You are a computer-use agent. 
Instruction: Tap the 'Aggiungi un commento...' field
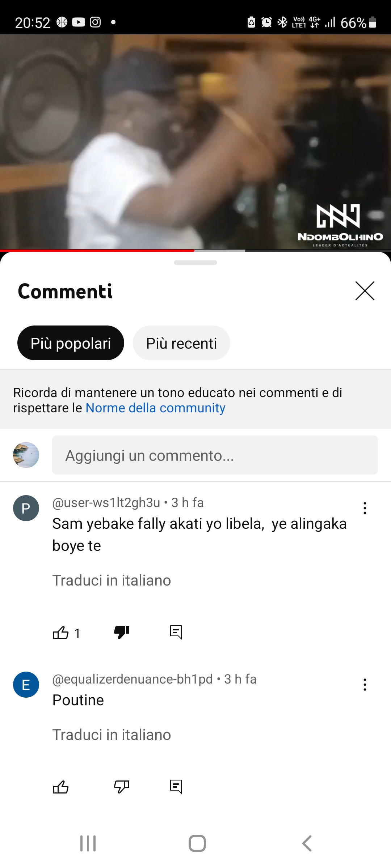215,455
